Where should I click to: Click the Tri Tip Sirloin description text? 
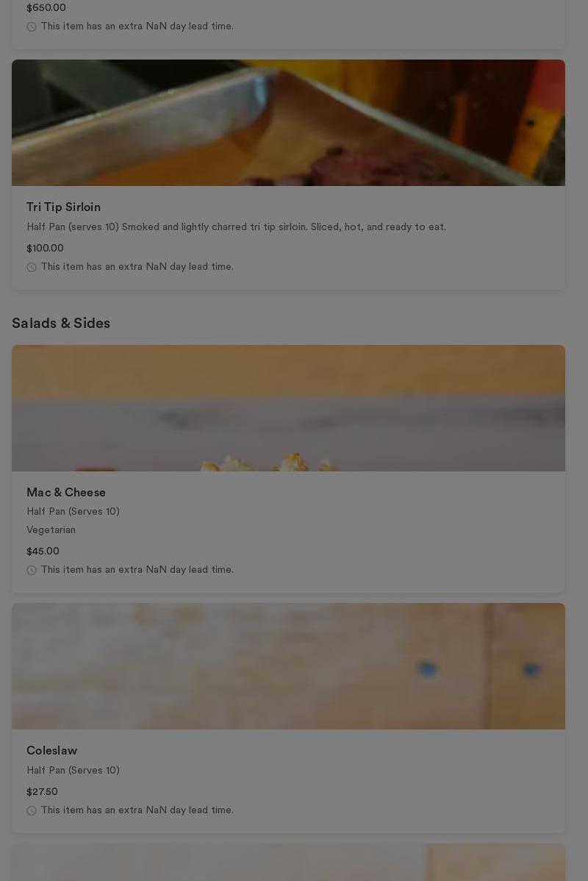pyautogui.click(x=237, y=227)
